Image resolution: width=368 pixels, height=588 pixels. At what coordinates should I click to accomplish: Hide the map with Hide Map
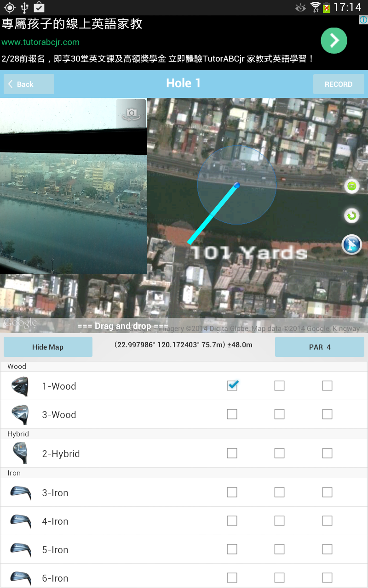48,347
